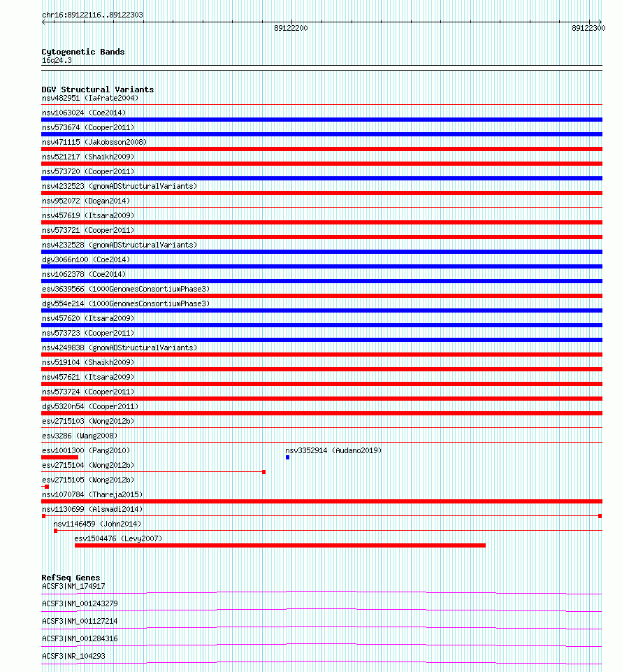Viewport: 622px width, 672px height.
Task: Select ACSF3|NM_001243279 transcript
Action: (x=80, y=604)
